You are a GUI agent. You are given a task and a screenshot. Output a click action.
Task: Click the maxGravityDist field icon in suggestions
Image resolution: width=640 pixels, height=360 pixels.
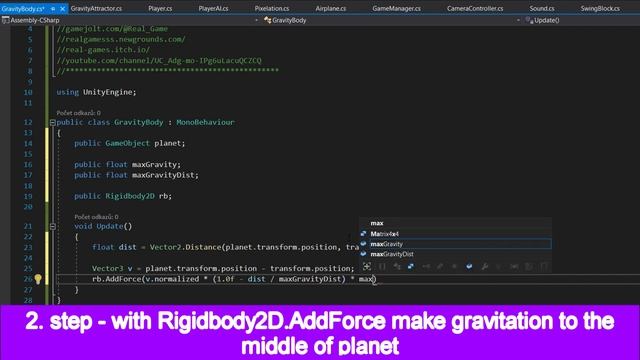click(x=363, y=254)
